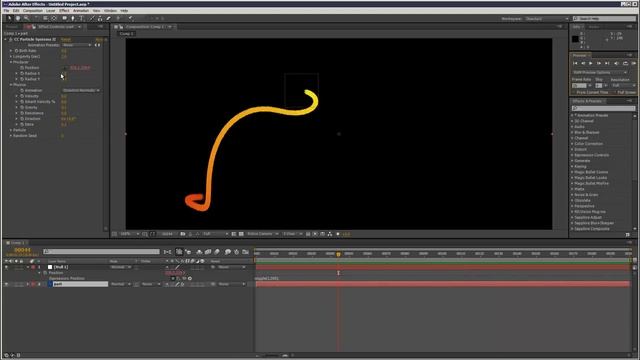Open Workspace dropdown
Viewport: 640px width, 360px height.
coord(547,19)
